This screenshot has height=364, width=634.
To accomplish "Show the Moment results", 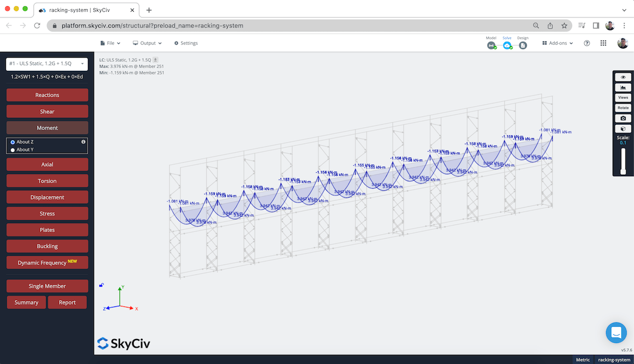I will pos(47,127).
